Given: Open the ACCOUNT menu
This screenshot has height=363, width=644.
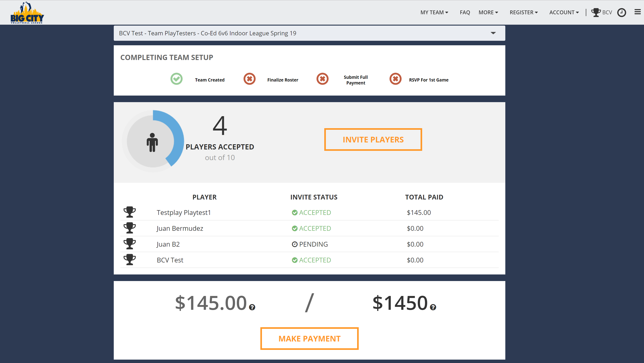Looking at the screenshot, I should pos(564,12).
